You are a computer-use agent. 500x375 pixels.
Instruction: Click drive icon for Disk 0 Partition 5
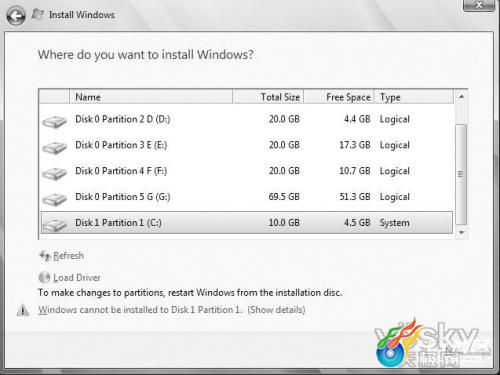coord(54,199)
